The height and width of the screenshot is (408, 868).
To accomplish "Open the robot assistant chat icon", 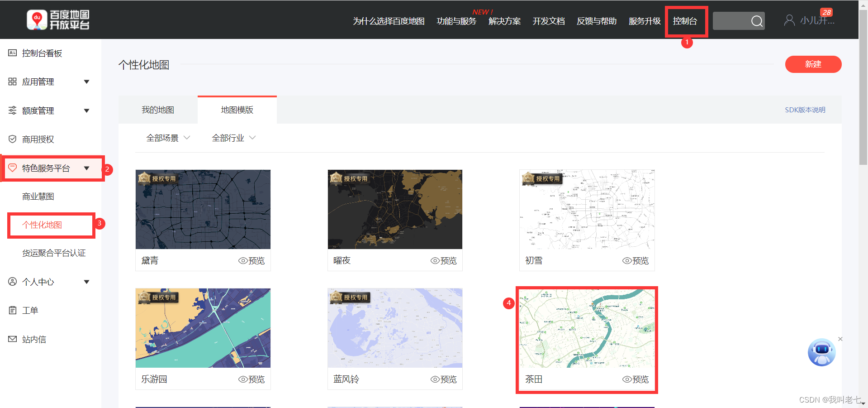I will tap(821, 352).
